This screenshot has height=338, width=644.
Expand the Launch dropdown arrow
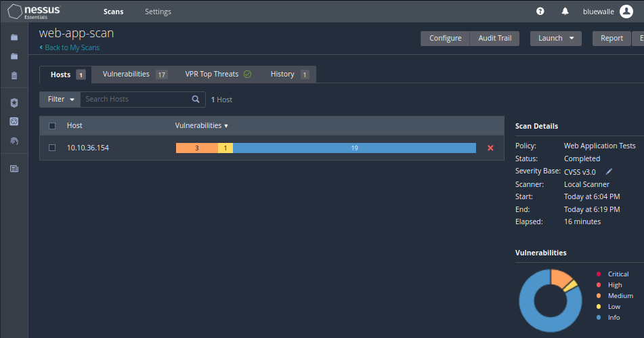coord(572,38)
